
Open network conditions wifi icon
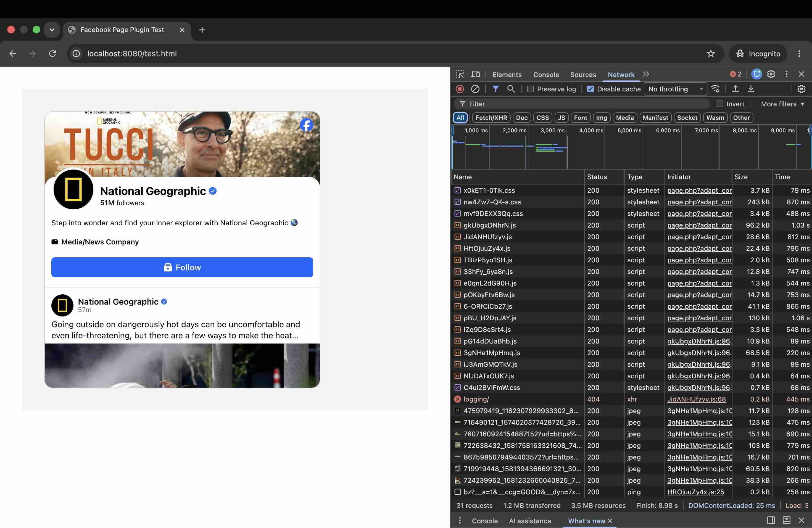click(715, 89)
